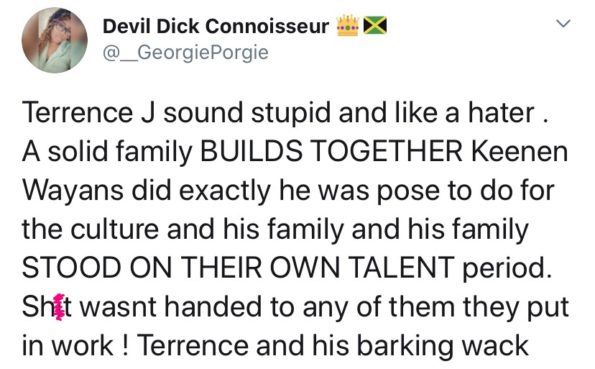Click the pink censor scribble in the tweet
Image resolution: width=595 pixels, height=369 pixels.
pyautogui.click(x=59, y=307)
